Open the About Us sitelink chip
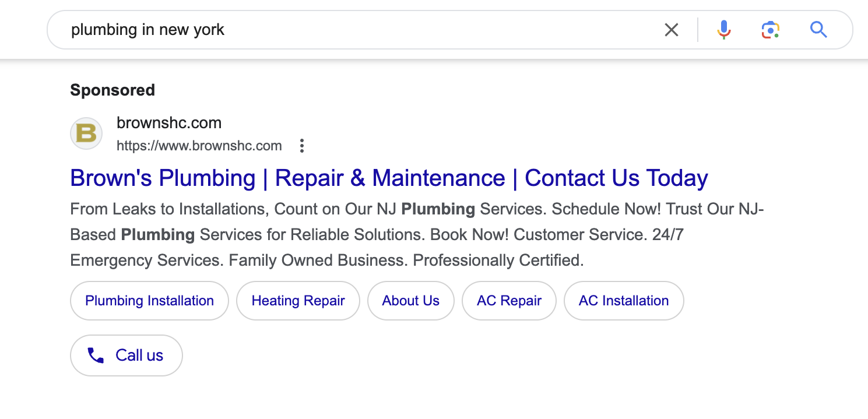This screenshot has width=868, height=419. click(x=411, y=301)
